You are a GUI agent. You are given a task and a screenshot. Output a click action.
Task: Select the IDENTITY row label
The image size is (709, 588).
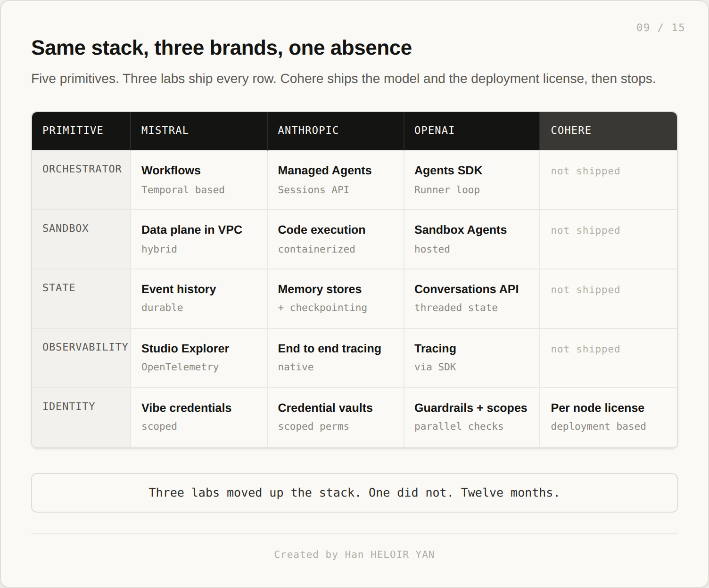(69, 407)
